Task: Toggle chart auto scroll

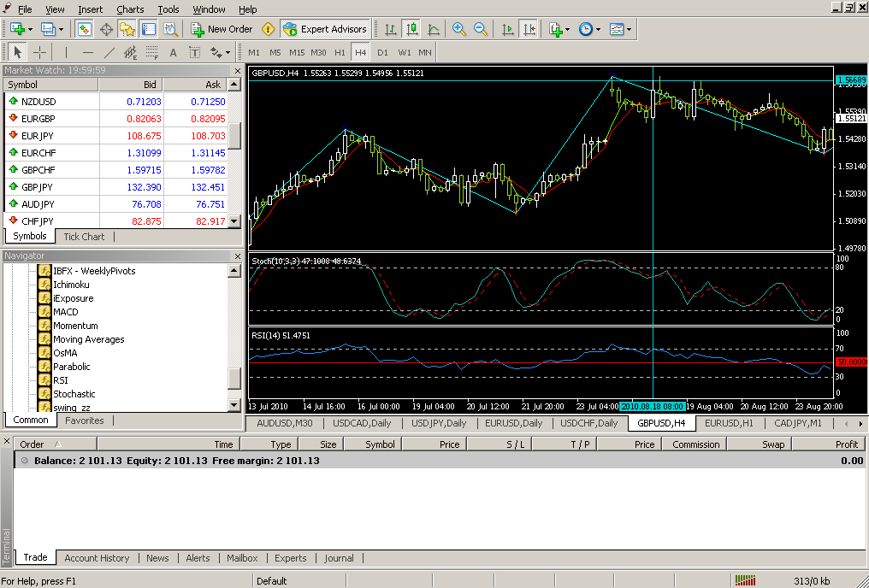Action: tap(508, 29)
